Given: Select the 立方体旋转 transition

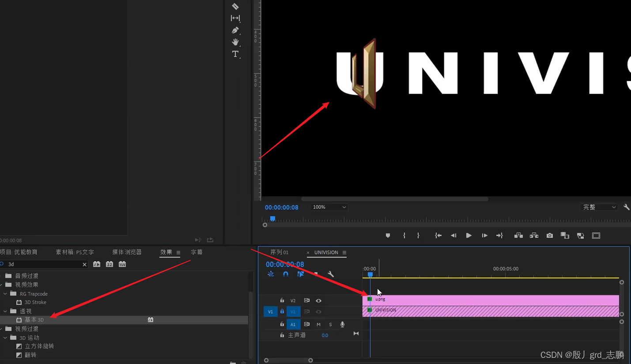Looking at the screenshot, I should (x=39, y=346).
